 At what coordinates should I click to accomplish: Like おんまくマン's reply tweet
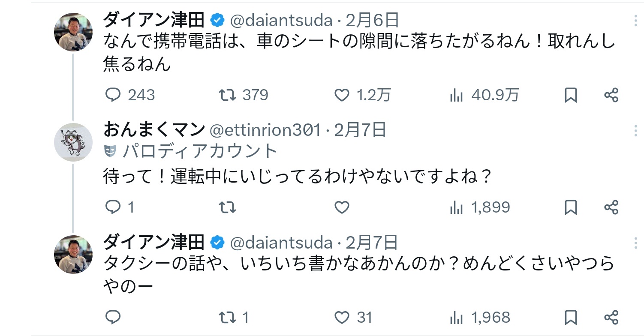pos(342,207)
